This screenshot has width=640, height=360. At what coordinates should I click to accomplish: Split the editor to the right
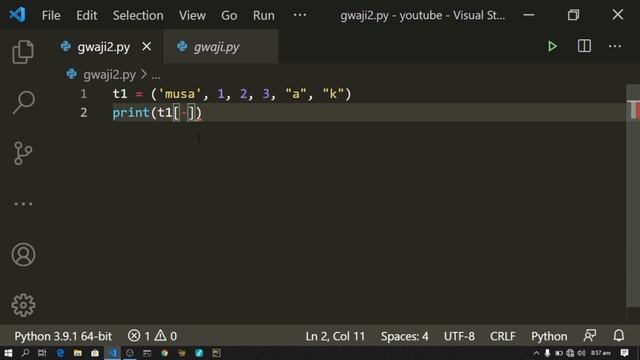pyautogui.click(x=584, y=46)
